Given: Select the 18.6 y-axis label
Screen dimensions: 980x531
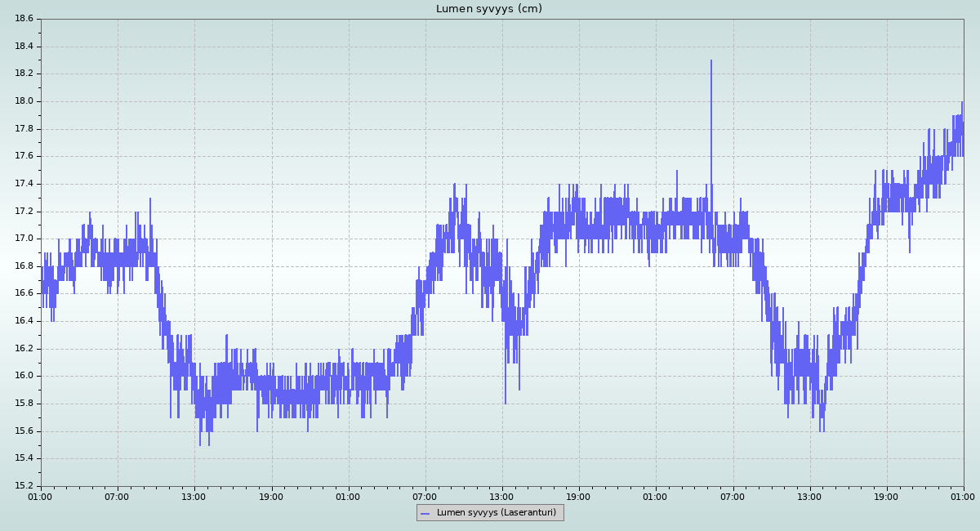Looking at the screenshot, I should 24,19.
